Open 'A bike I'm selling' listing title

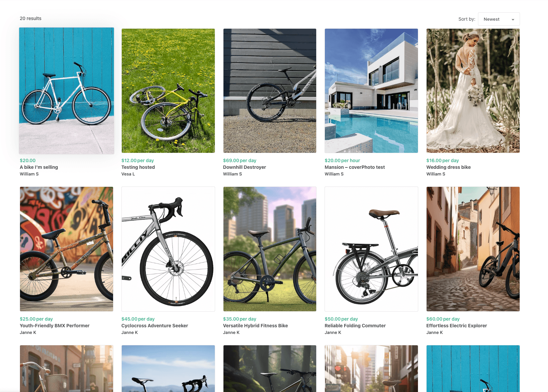pyautogui.click(x=39, y=167)
